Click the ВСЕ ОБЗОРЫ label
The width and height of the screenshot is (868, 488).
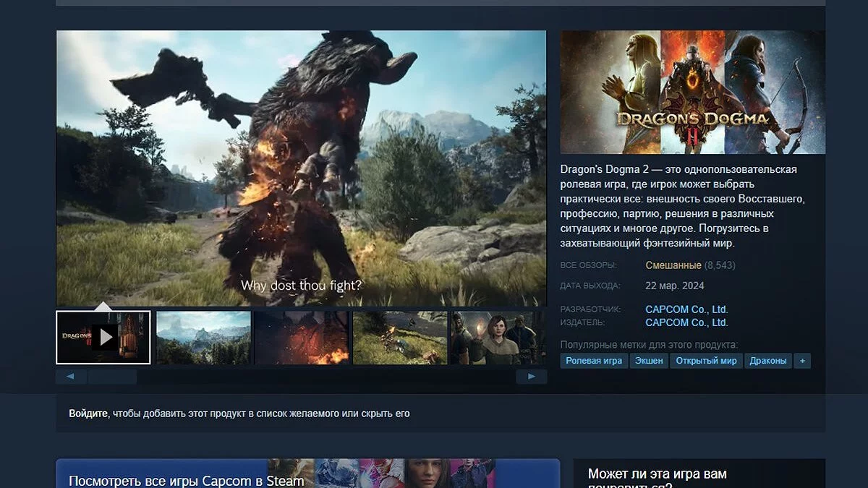point(587,266)
